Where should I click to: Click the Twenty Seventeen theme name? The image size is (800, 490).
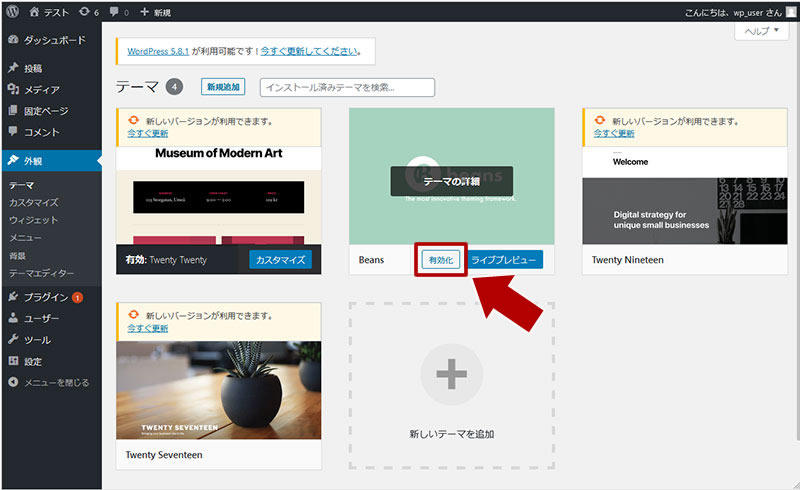[x=164, y=455]
